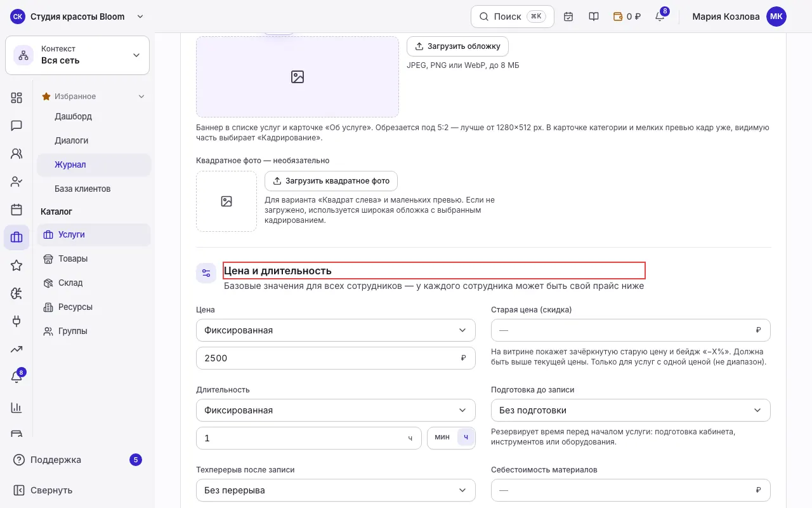
Task: Collapse the sidebar with «Свернуть»
Action: pos(77,490)
